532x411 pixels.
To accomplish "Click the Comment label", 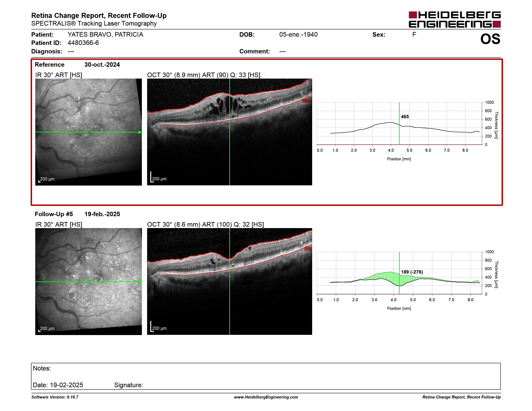I will 255,51.
